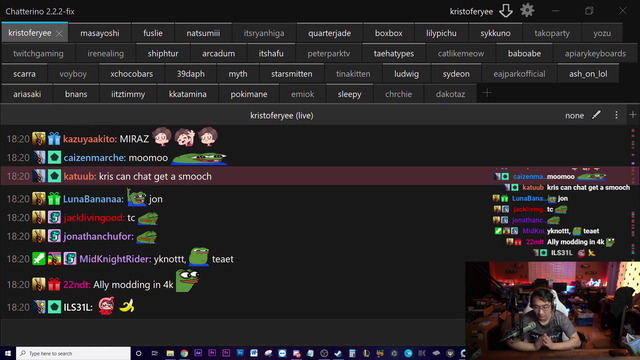The height and width of the screenshot is (360, 640).
Task: Open the Windows Start menu
Action: [x=7, y=353]
